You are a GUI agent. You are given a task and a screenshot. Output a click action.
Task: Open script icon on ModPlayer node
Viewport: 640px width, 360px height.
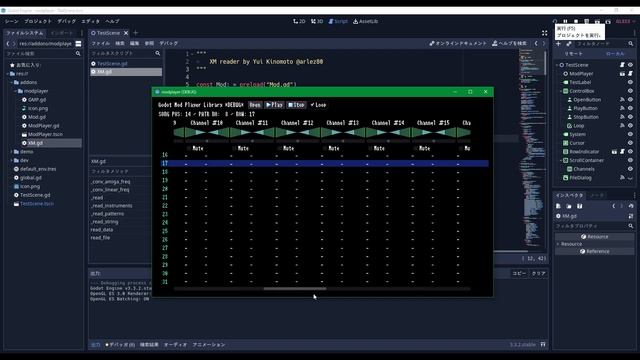(630, 74)
